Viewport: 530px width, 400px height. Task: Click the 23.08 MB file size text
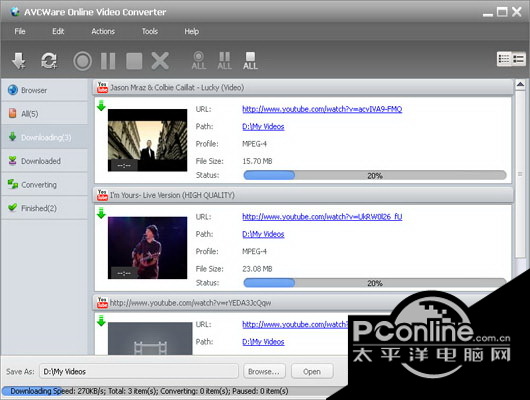coord(257,268)
